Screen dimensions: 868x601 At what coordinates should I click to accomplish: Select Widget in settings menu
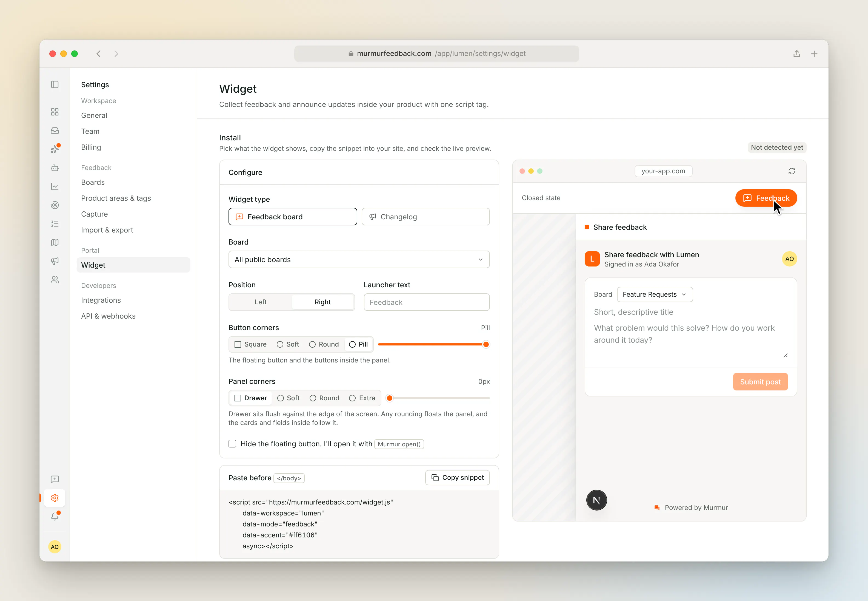[x=133, y=265]
